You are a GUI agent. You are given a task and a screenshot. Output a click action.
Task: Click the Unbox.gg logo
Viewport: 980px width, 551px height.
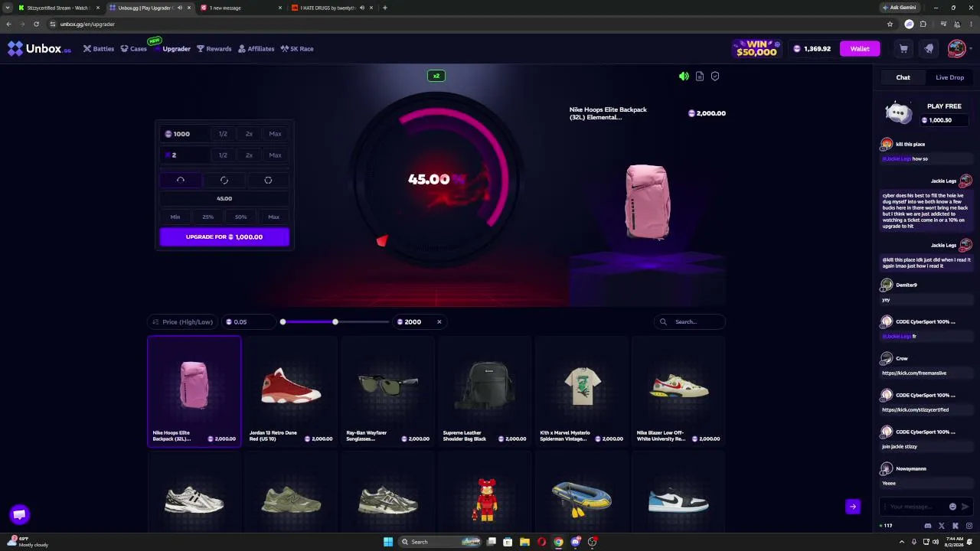pos(39,49)
